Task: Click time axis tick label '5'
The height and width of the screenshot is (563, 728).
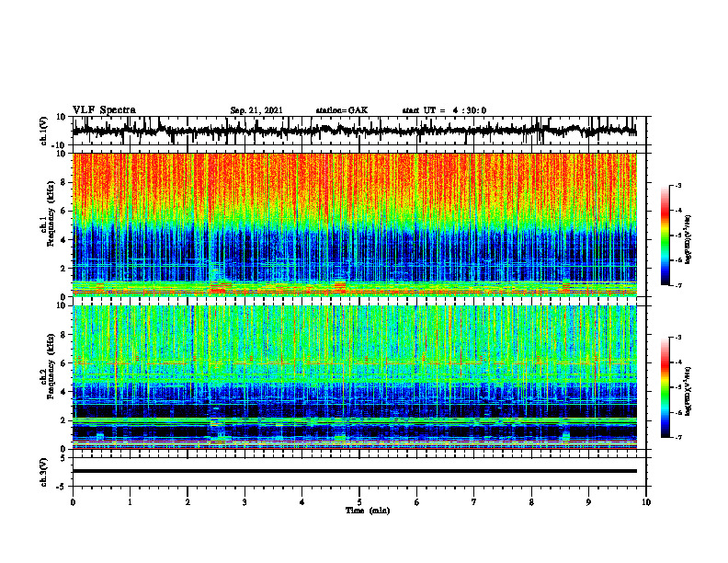Action: pyautogui.click(x=359, y=502)
